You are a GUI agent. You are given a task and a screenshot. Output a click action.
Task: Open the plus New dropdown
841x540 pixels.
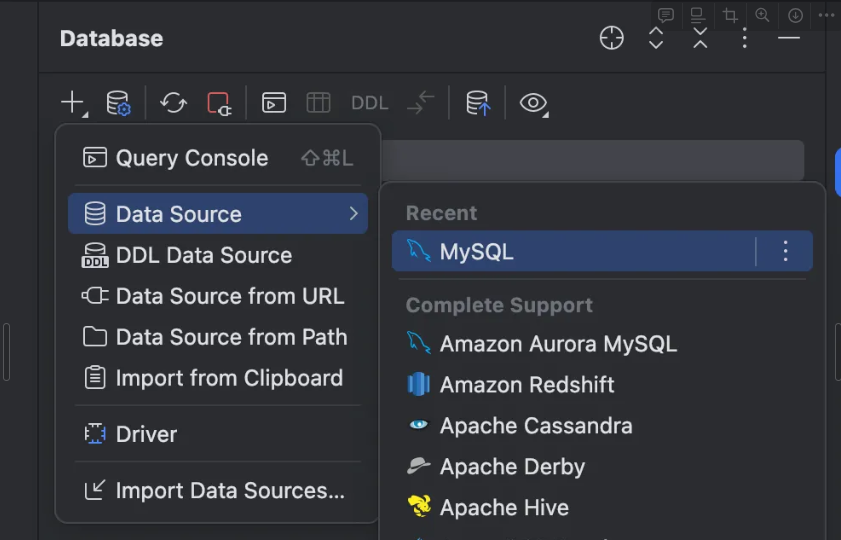click(x=73, y=103)
